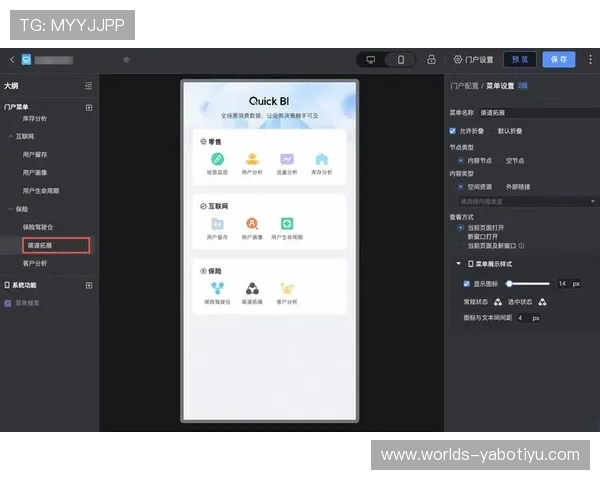Image resolution: width=600 pixels, height=480 pixels.
Task: Click the back arrow in top bar
Action: (x=12, y=60)
